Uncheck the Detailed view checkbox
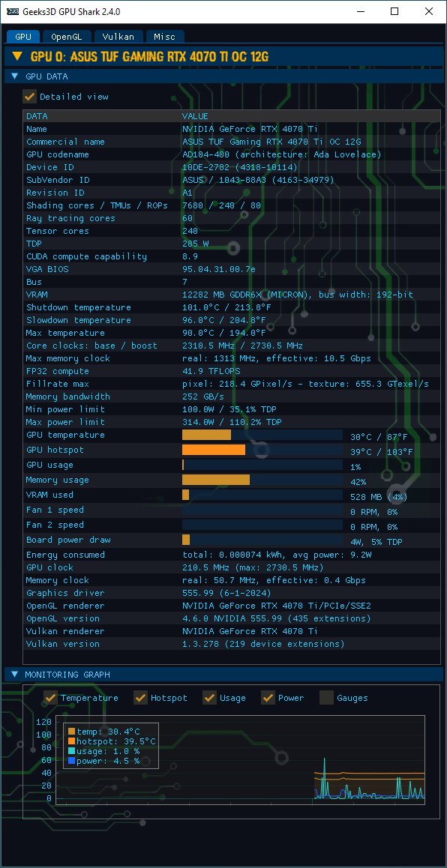 pos(29,97)
